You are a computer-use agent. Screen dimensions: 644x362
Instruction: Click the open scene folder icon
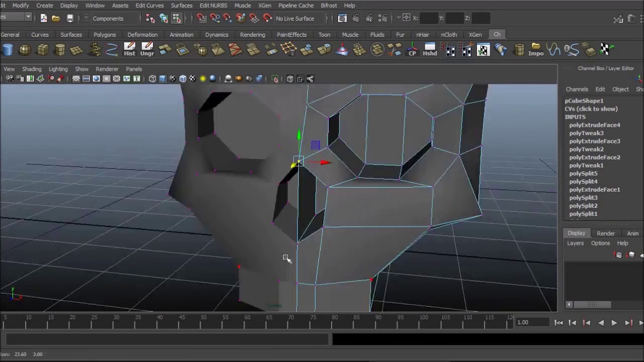pos(56,19)
